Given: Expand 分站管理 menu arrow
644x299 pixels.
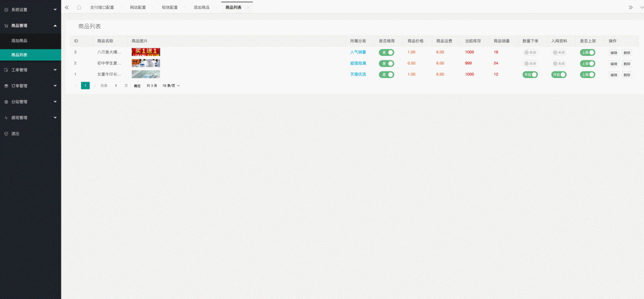Looking at the screenshot, I should coord(55,102).
